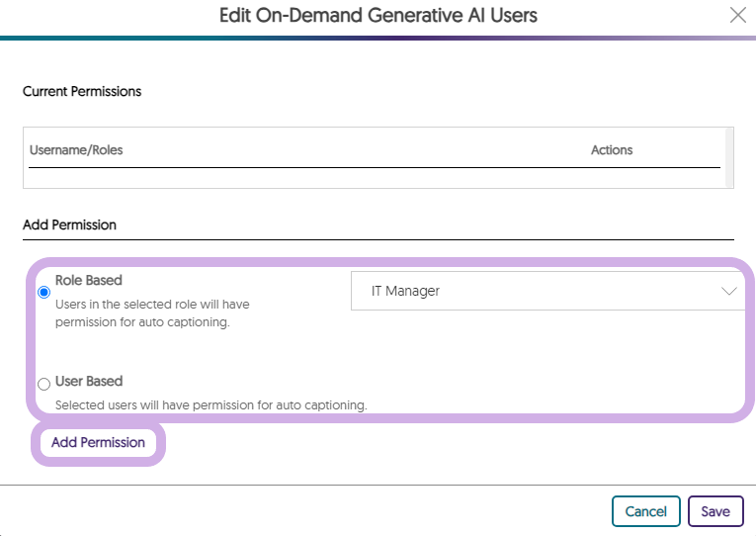Open the IT Manager role dropdown
The height and width of the screenshot is (536, 756).
click(x=547, y=291)
